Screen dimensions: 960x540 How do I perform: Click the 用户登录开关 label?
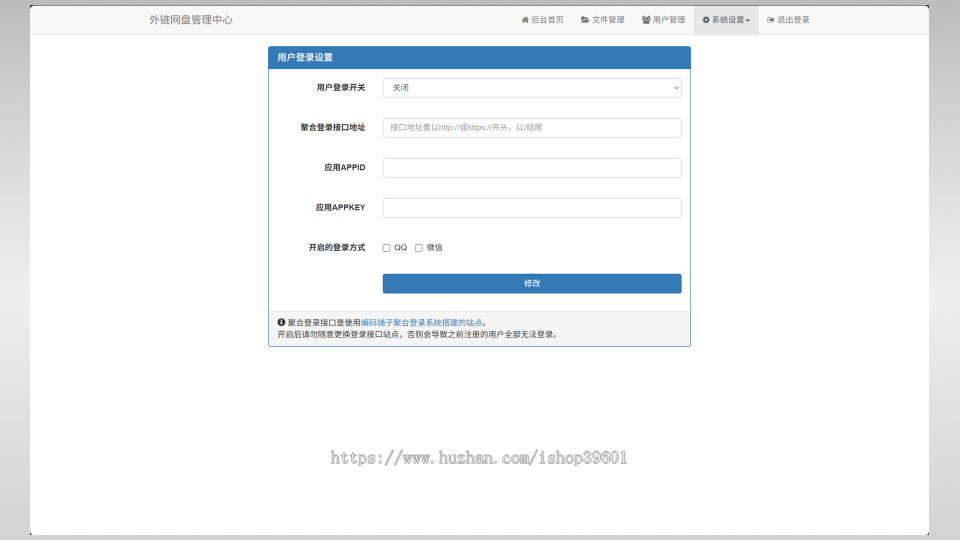click(x=341, y=88)
